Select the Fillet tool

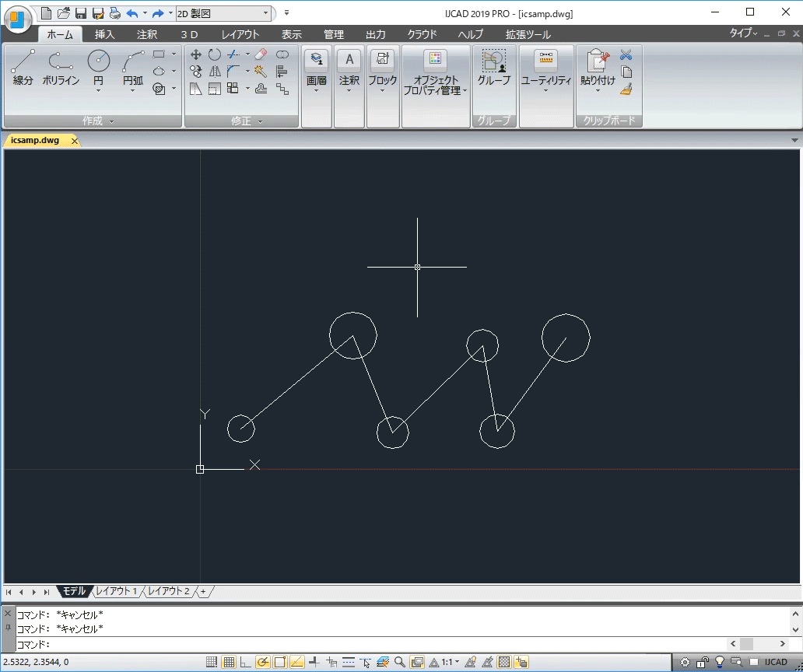233,71
